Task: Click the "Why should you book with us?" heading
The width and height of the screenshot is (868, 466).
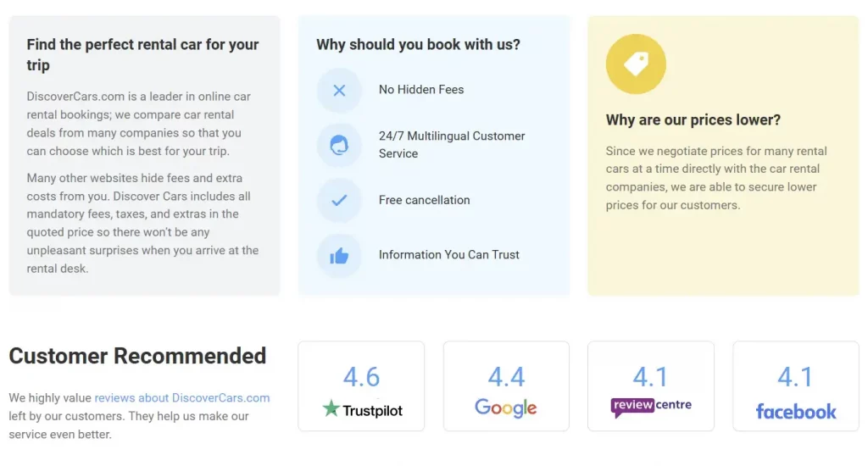Action: coord(418,44)
